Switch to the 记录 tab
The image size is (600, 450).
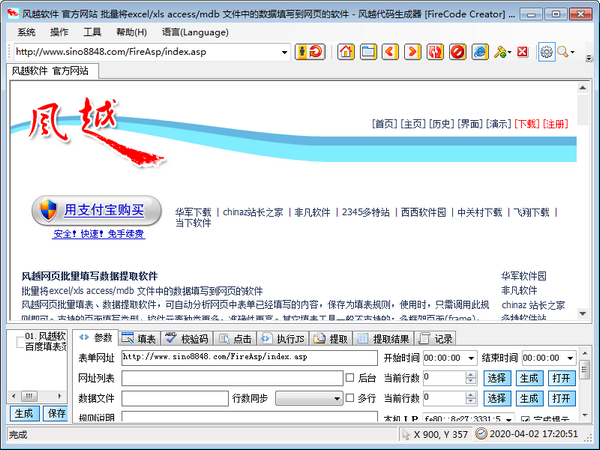tap(435, 339)
